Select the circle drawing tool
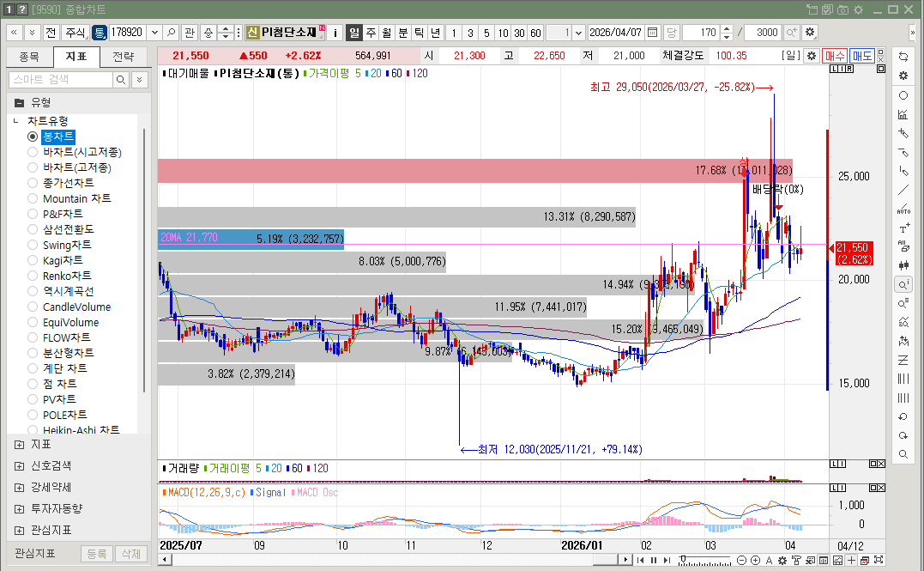Image resolution: width=924 pixels, height=571 pixels. pyautogui.click(x=903, y=95)
